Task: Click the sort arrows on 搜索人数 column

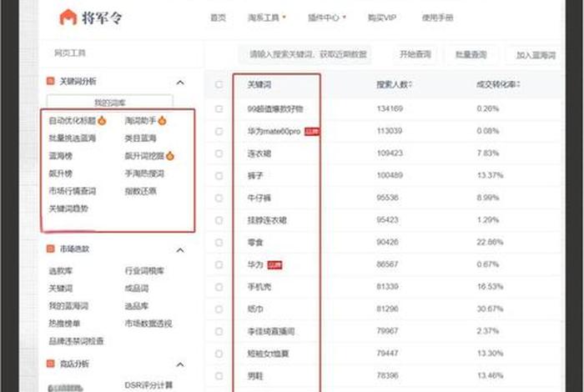Action: [x=410, y=84]
